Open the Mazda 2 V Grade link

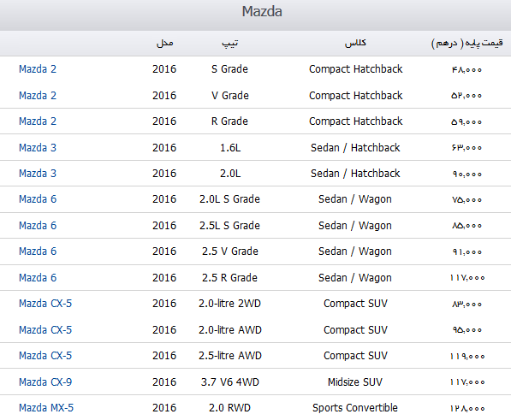pyautogui.click(x=38, y=96)
